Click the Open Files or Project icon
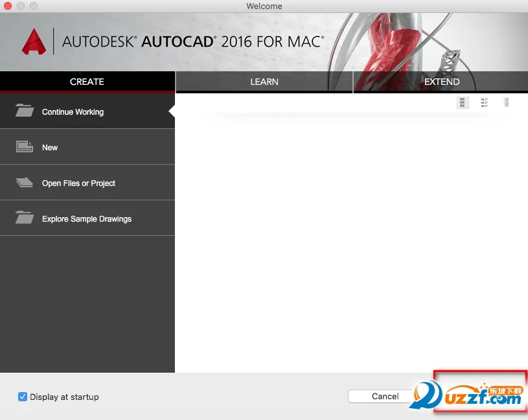 pos(24,182)
